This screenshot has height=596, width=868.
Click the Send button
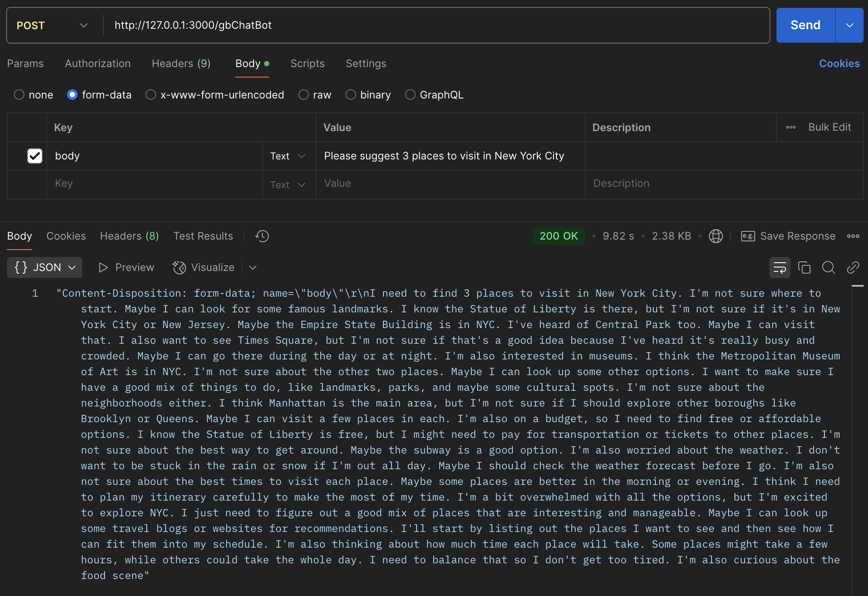(805, 25)
